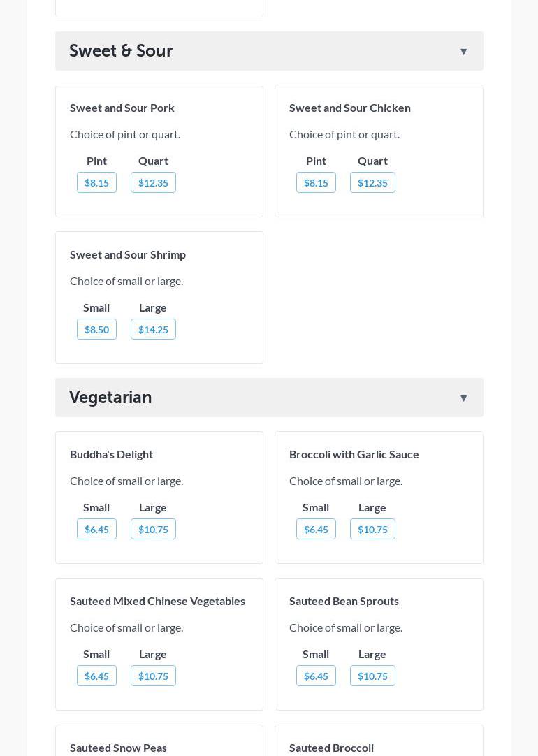Choose Small $6.45 Broccoli with Garlic Sauce
Image resolution: width=538 pixels, height=756 pixels.
coord(316,530)
